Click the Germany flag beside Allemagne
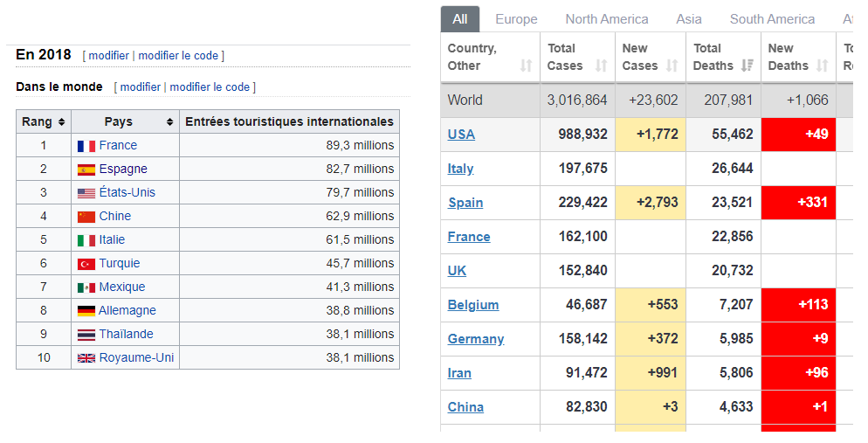Image resolution: width=868 pixels, height=443 pixels. point(86,311)
